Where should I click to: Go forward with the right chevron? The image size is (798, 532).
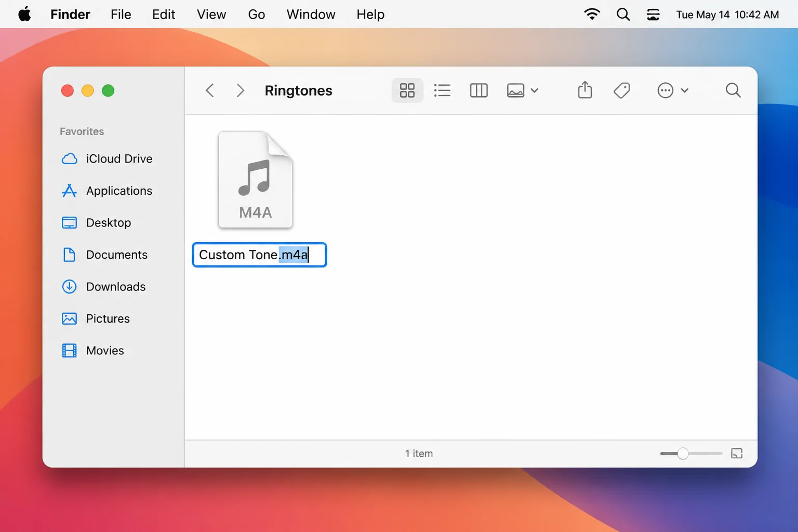point(240,90)
